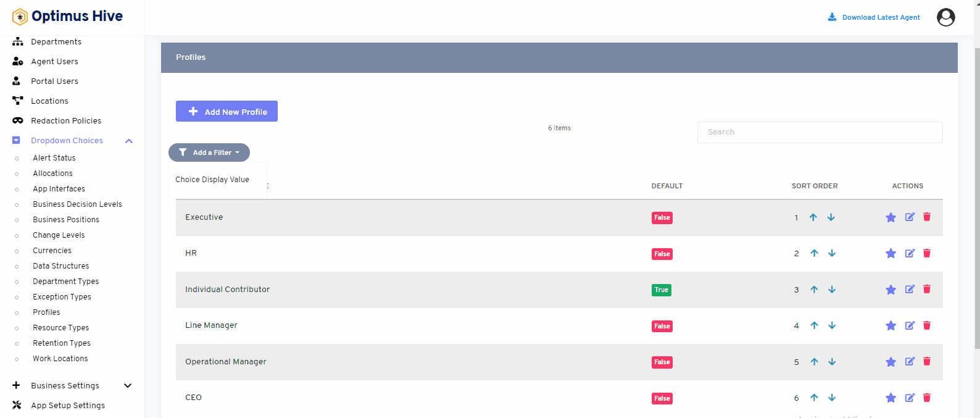This screenshot has height=418, width=980.
Task: Open Business Decision Levels
Action: click(77, 204)
